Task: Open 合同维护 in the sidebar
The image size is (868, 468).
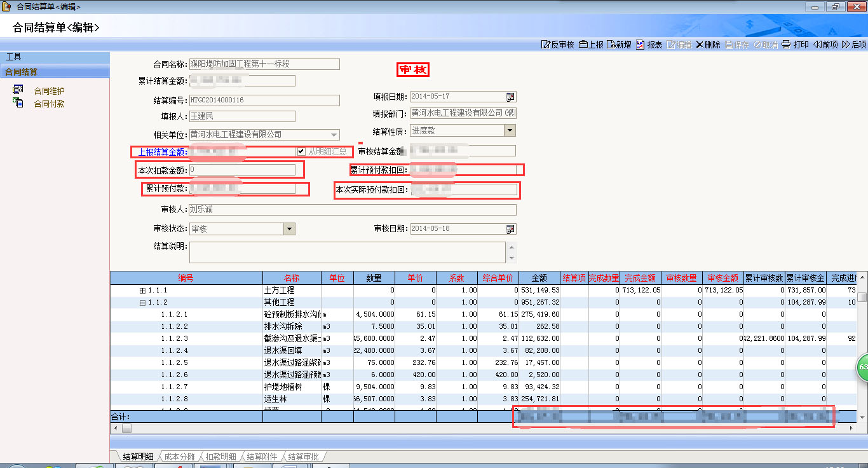Action: pos(49,91)
